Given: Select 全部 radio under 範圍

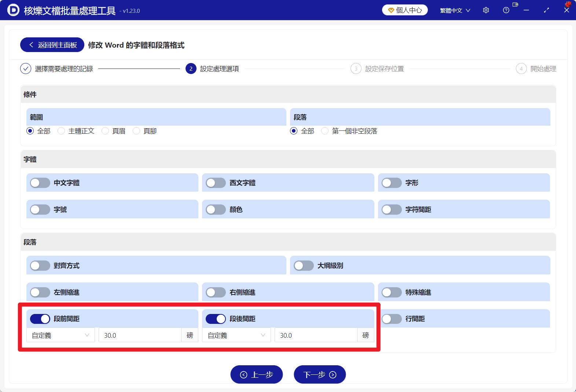Looking at the screenshot, I should [x=30, y=131].
